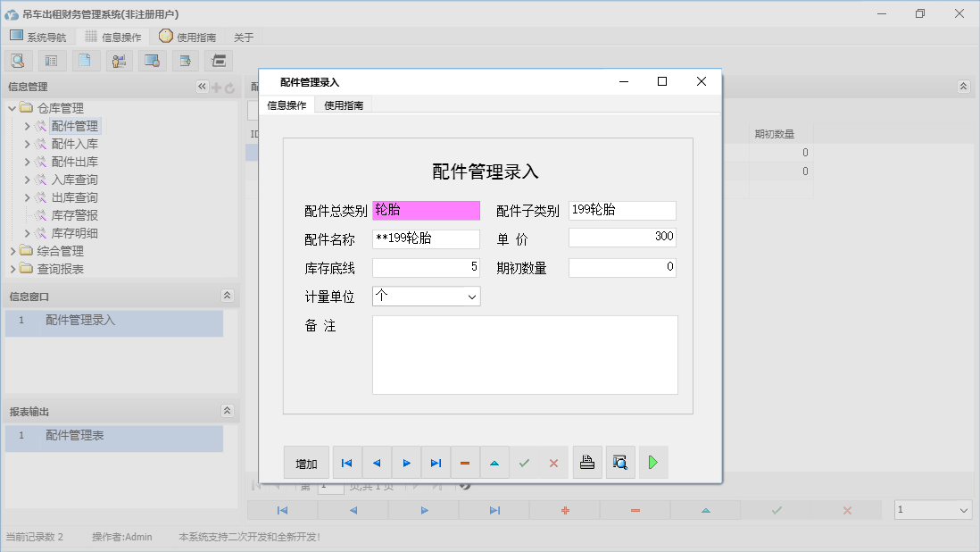The width and height of the screenshot is (980, 552).
Task: Run with the green play arrow icon
Action: (x=652, y=462)
